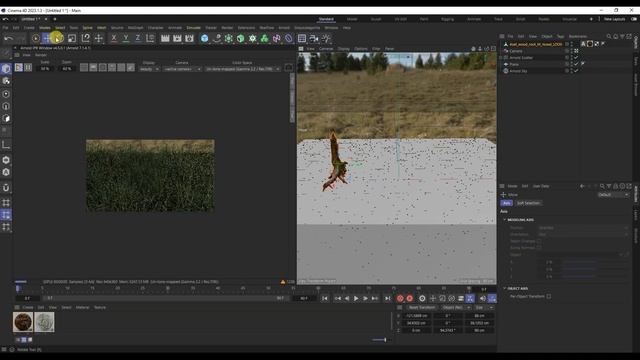Screen dimensions: 640x360
Task: Open the Help menu
Action: (347, 28)
